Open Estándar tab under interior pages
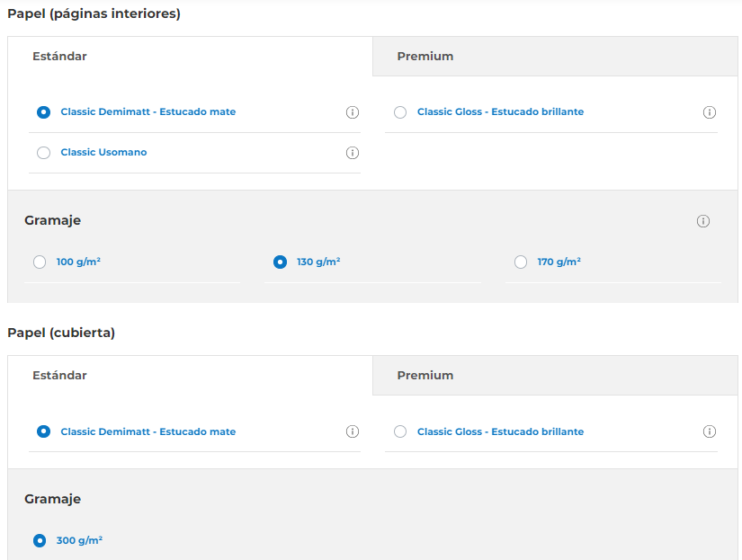This screenshot has width=742, height=560. pos(191,57)
